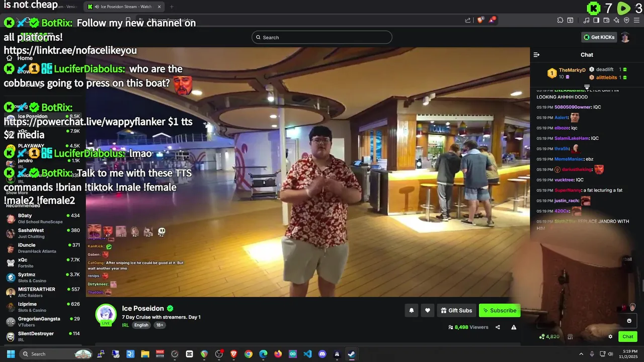Open the Brave Wallet icon
The image size is (644, 362).
(x=606, y=20)
